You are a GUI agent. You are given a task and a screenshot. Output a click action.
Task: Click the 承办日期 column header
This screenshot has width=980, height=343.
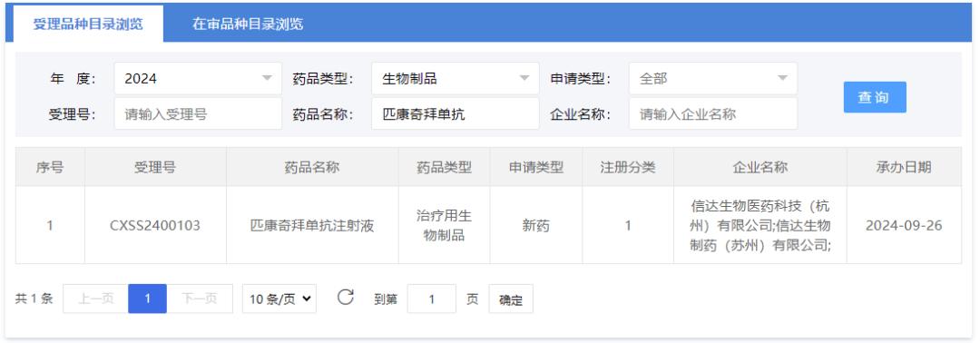(x=904, y=167)
